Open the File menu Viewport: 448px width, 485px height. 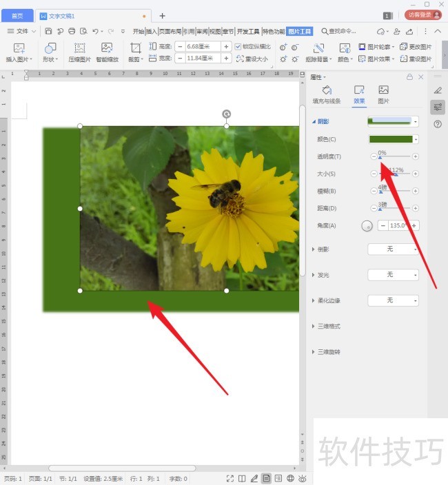[x=21, y=31]
